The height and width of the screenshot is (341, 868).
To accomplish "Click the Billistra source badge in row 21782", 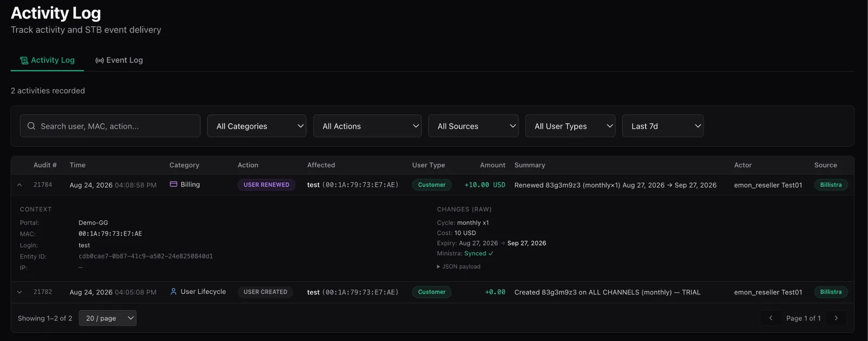I will pyautogui.click(x=831, y=292).
